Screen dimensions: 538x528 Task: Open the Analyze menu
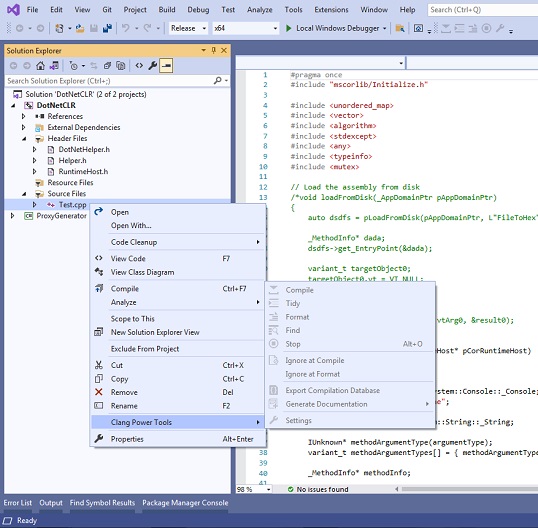[x=260, y=10]
